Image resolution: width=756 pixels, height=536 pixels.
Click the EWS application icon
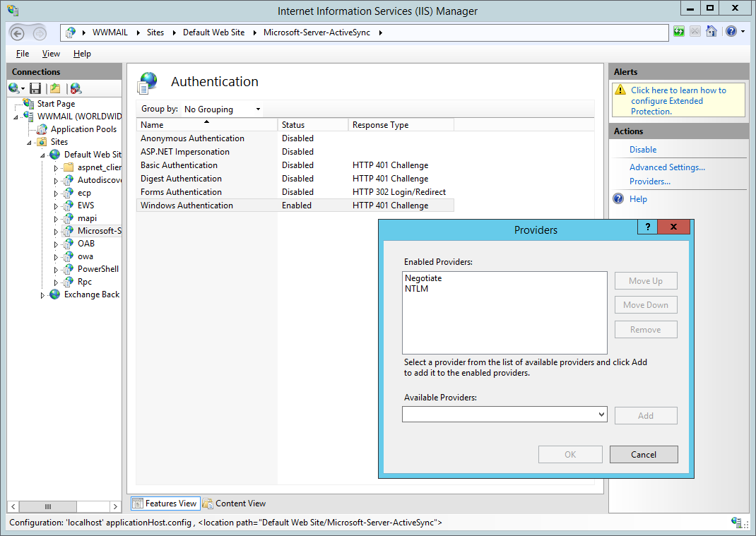69,206
